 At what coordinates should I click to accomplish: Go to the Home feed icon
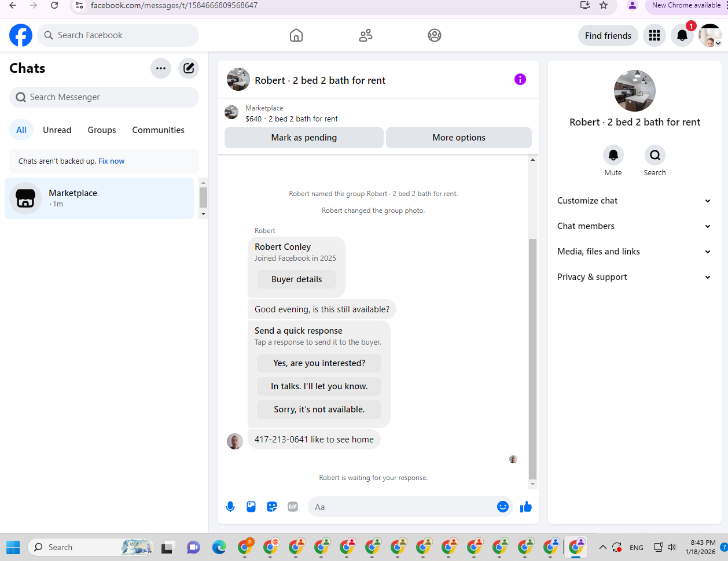coord(296,35)
